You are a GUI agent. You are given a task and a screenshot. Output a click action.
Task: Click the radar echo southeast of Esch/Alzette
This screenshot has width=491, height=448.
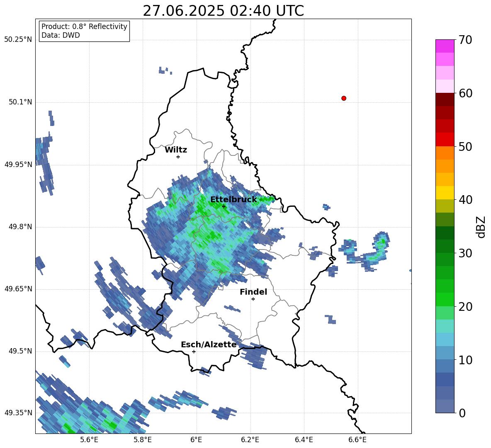tap(255, 356)
